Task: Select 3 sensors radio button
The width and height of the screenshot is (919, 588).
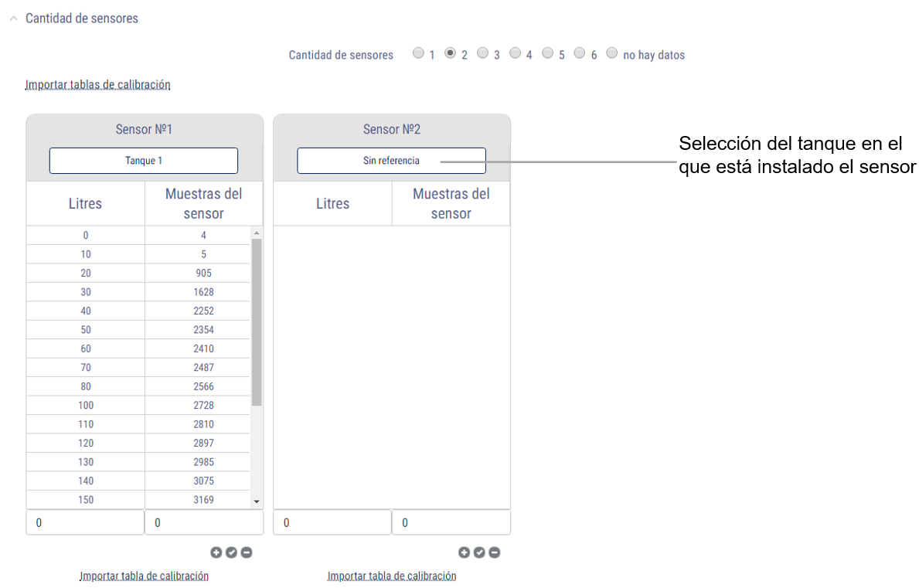Action: tap(483, 53)
